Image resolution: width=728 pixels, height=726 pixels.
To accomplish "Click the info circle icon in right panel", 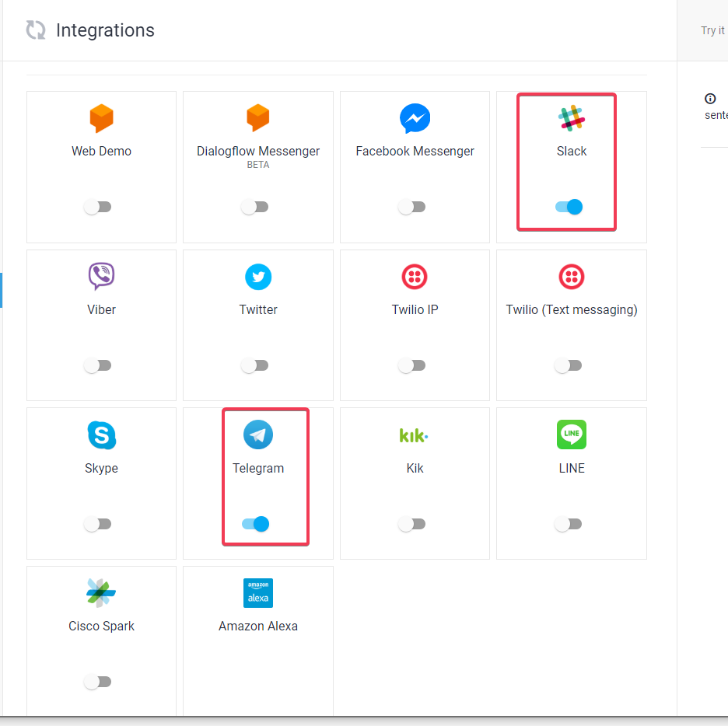I will tap(710, 99).
